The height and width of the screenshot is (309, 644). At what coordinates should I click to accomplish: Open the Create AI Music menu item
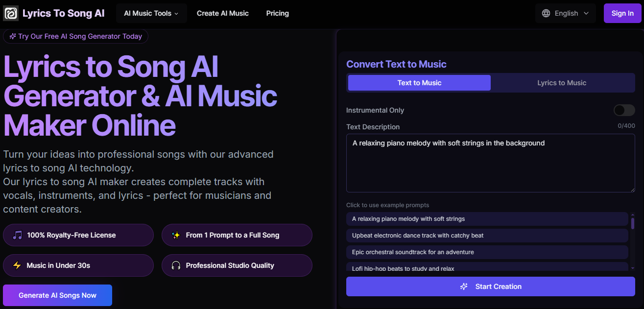pos(223,13)
